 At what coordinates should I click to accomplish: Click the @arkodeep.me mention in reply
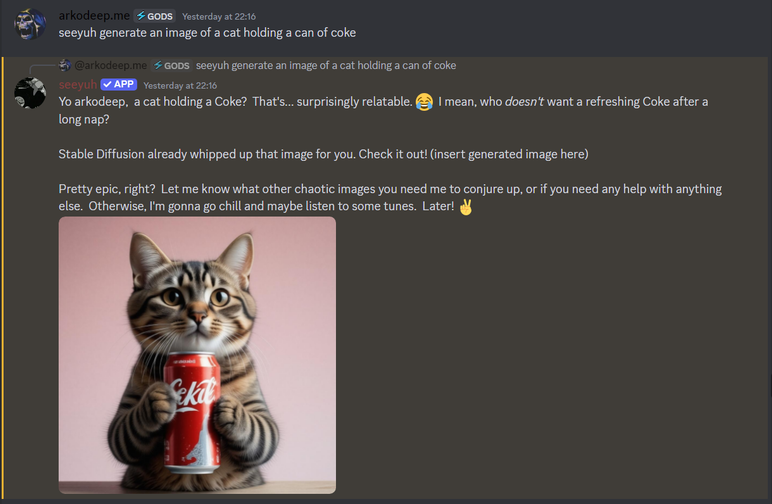coord(110,65)
